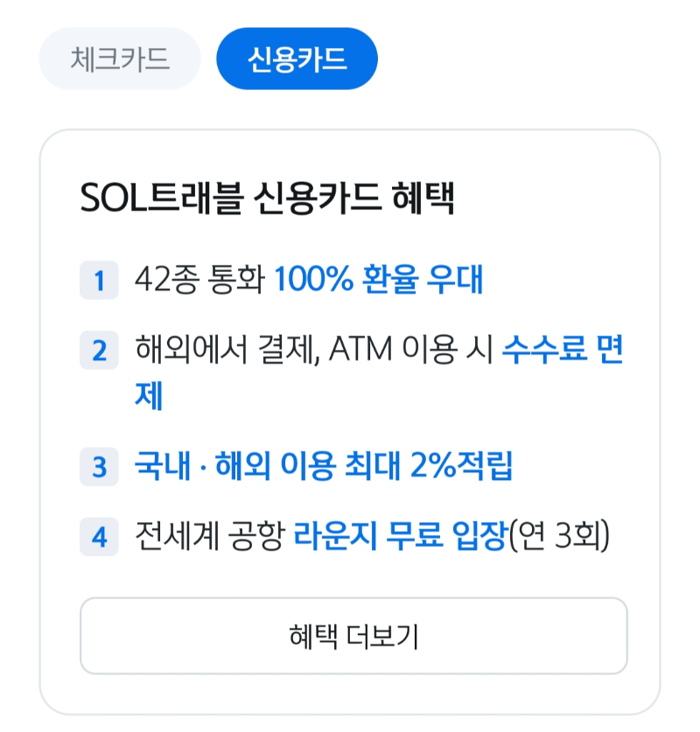The width and height of the screenshot is (700, 732).
Task: Click the numbered badge 2 icon
Action: tap(99, 351)
